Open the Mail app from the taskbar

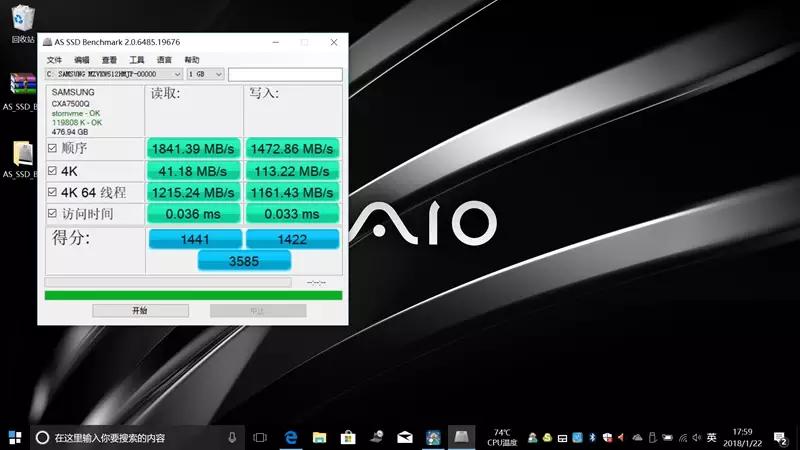tap(405, 437)
